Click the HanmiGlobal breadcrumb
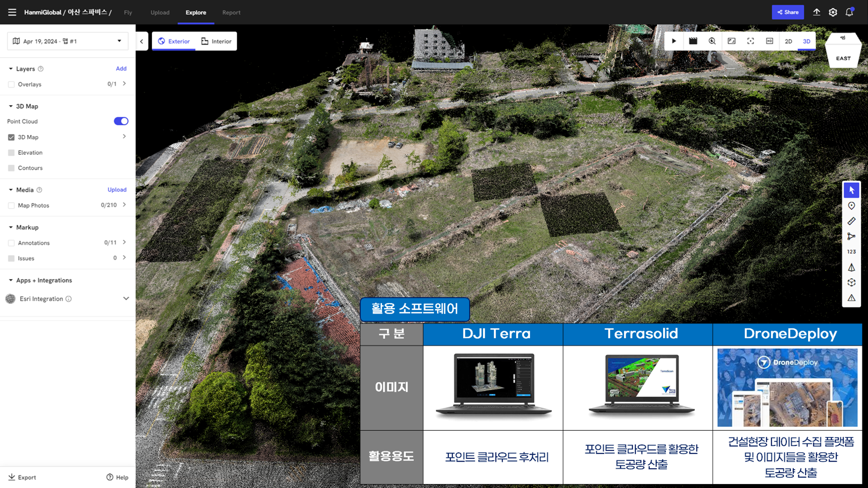The image size is (868, 488). [x=43, y=12]
